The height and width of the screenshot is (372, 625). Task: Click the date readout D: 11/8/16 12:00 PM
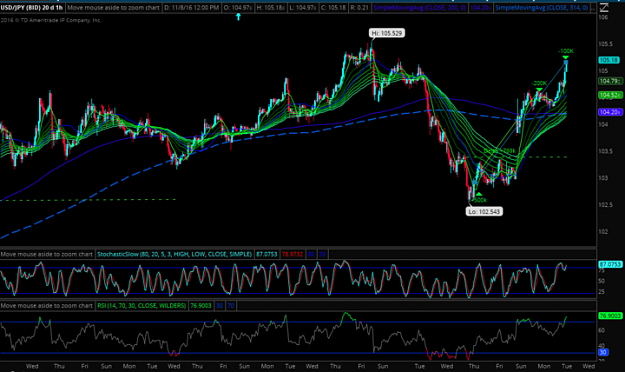click(192, 8)
